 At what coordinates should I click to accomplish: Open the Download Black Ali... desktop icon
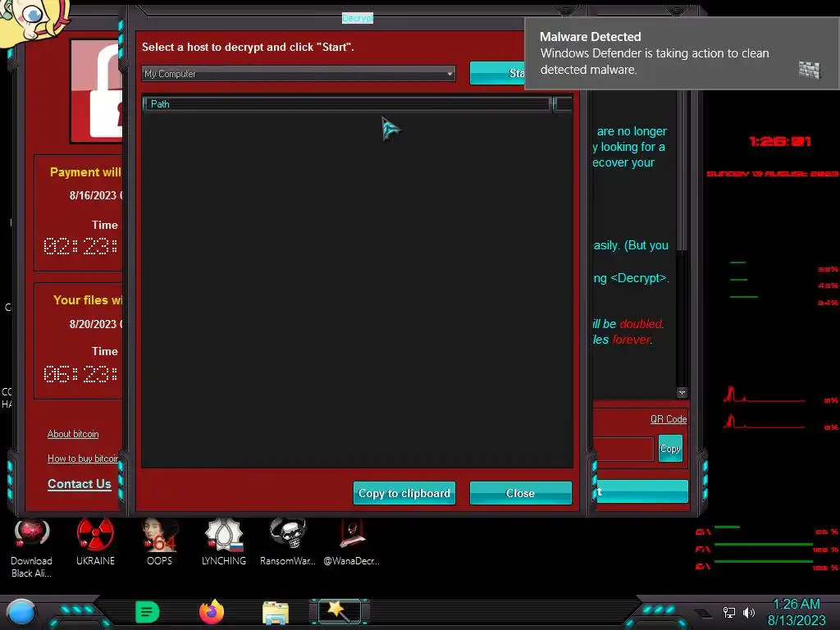tap(32, 548)
